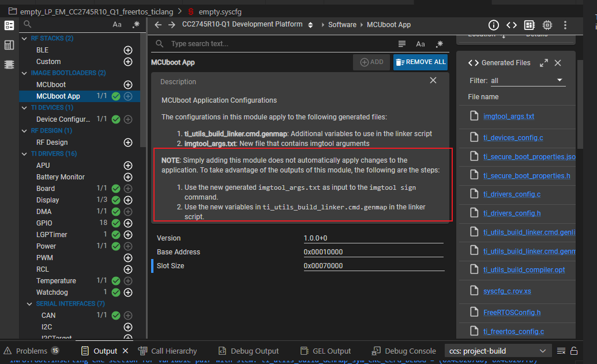Open the vertical three-dot more menu
Viewport: 597px width, 364px height.
(x=565, y=25)
